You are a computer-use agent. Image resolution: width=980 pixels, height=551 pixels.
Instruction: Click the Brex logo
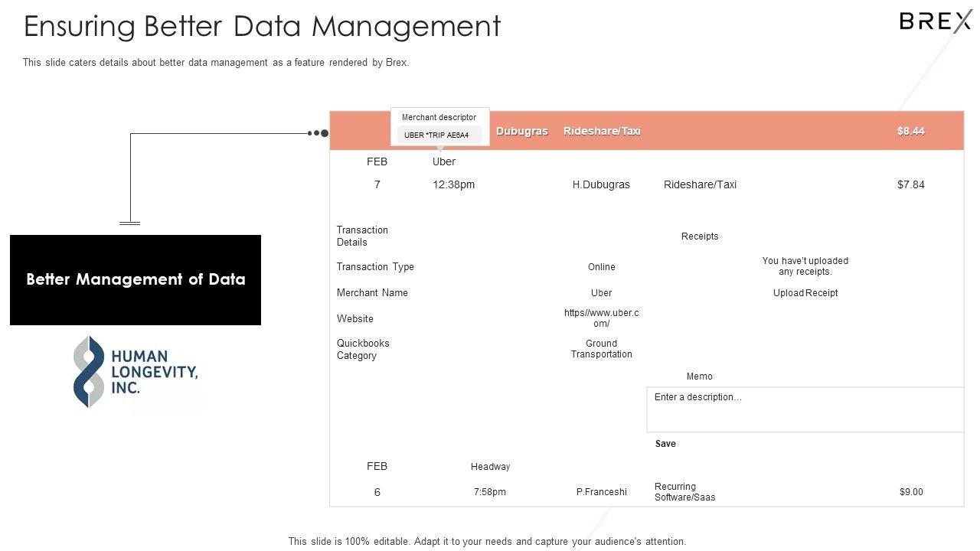pyautogui.click(x=935, y=21)
